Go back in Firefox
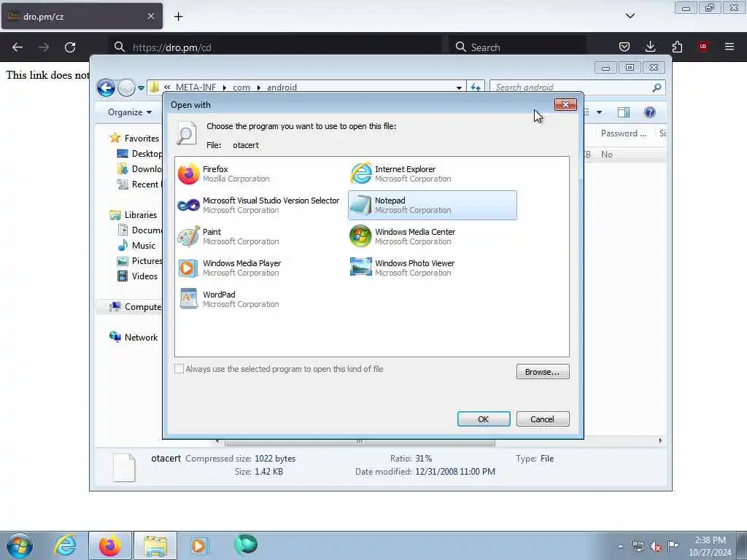The image size is (747, 560). pos(18,47)
